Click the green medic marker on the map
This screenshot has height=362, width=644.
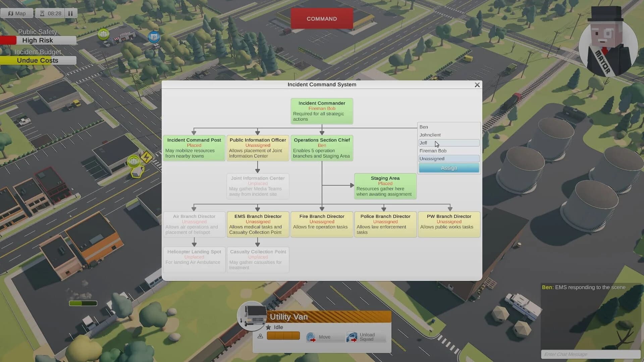click(x=103, y=34)
